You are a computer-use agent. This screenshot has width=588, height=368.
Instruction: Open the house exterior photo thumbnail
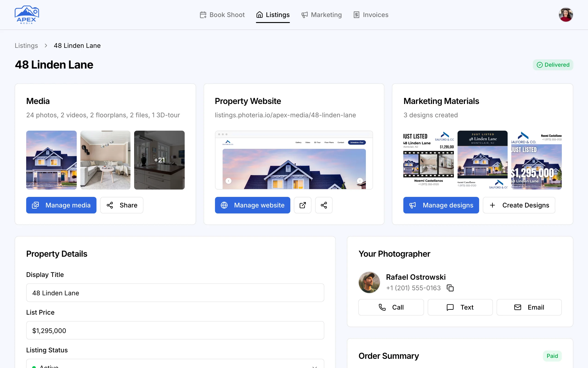pos(51,160)
